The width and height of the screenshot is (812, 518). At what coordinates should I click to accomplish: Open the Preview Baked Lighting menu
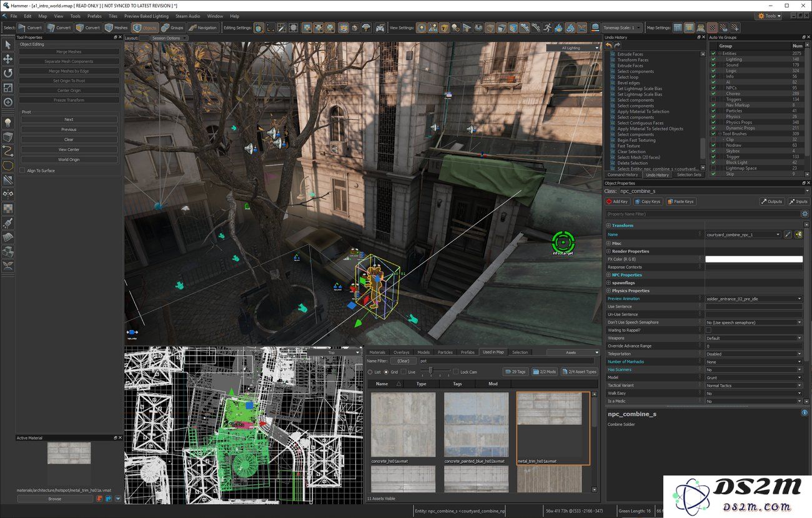point(146,16)
